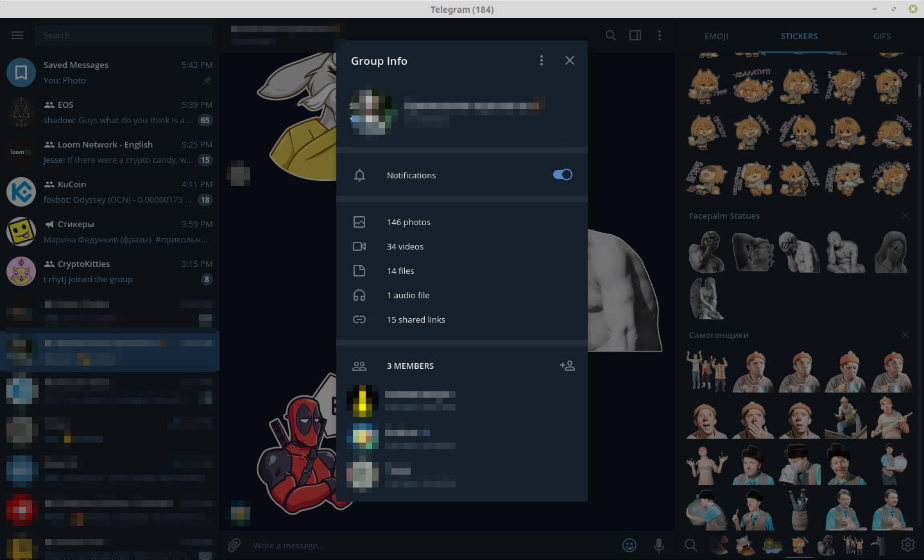924x560 pixels.
Task: Open sticker settings gear icon
Action: [x=907, y=545]
